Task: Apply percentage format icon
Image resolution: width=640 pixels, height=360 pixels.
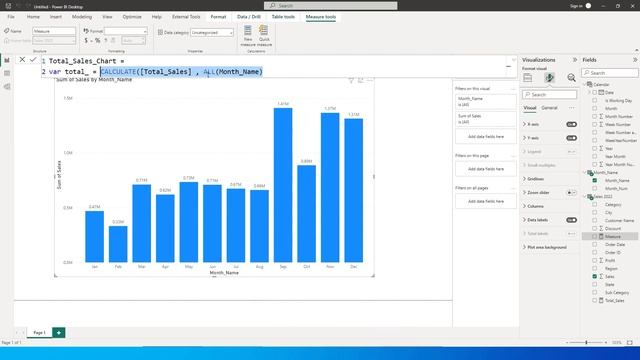Action: [98, 40]
